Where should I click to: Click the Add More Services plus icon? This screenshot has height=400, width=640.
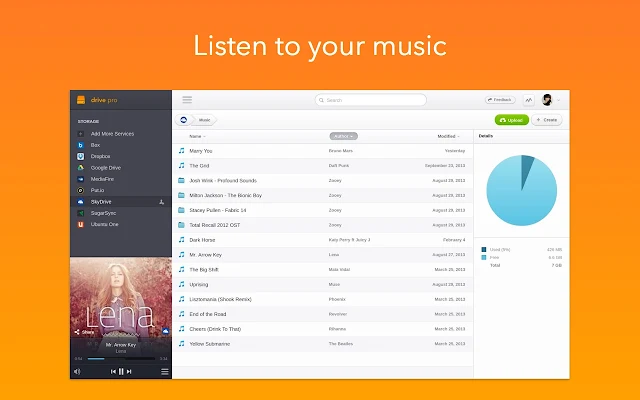click(81, 134)
